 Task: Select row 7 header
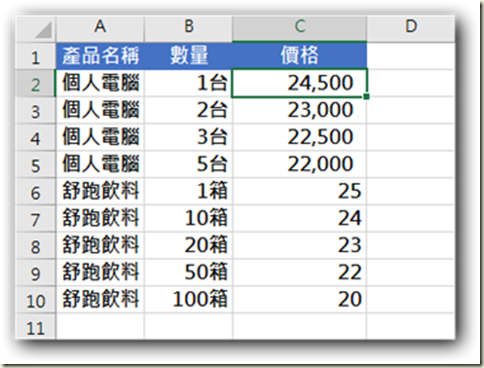pos(36,219)
